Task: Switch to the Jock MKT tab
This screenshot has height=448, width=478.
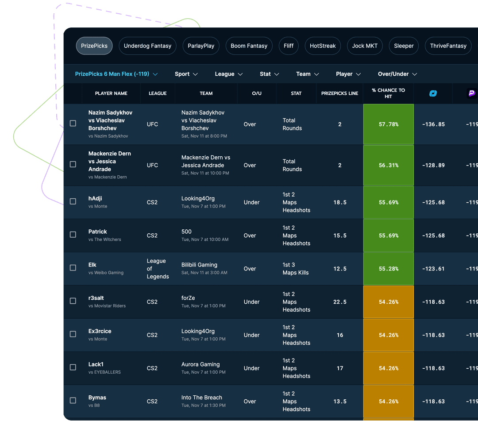Action: (x=365, y=46)
